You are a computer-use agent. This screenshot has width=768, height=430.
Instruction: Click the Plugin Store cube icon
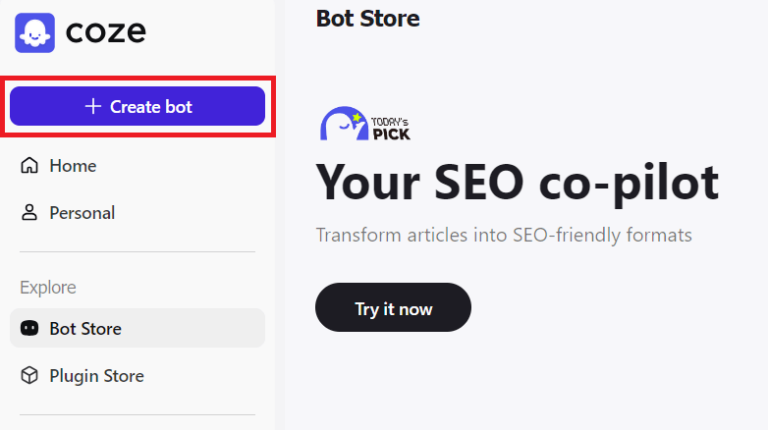click(30, 376)
